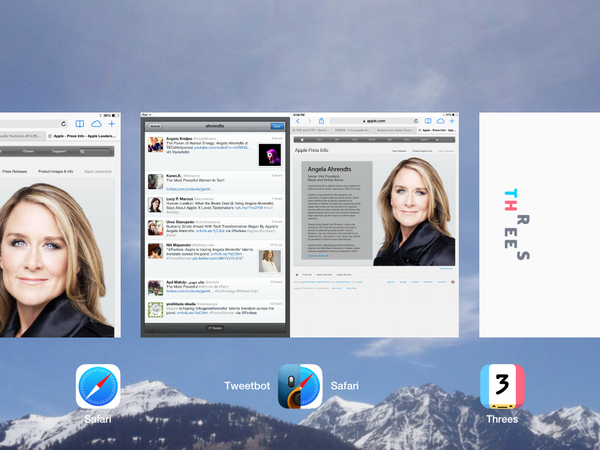Open photo thumbnail in Nili Majumder's tweet

coord(269,261)
